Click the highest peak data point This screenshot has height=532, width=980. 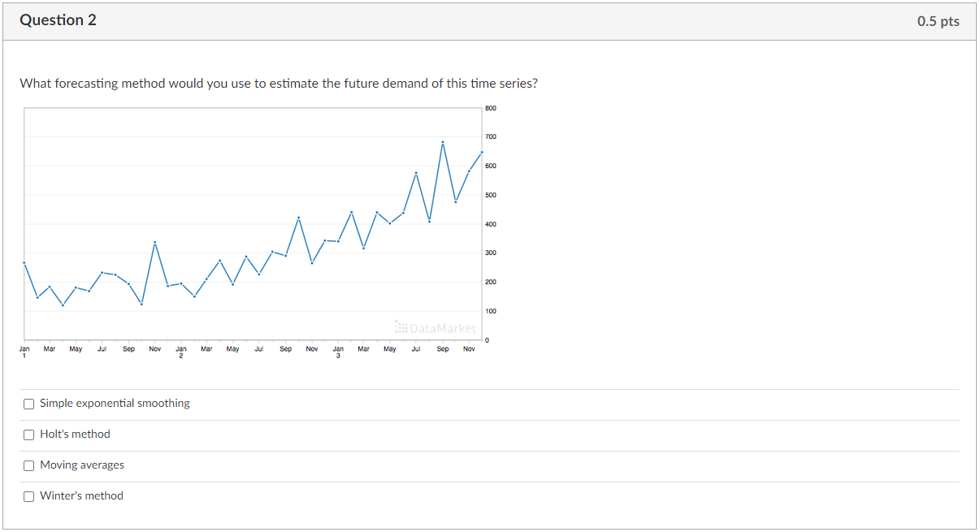point(442,143)
